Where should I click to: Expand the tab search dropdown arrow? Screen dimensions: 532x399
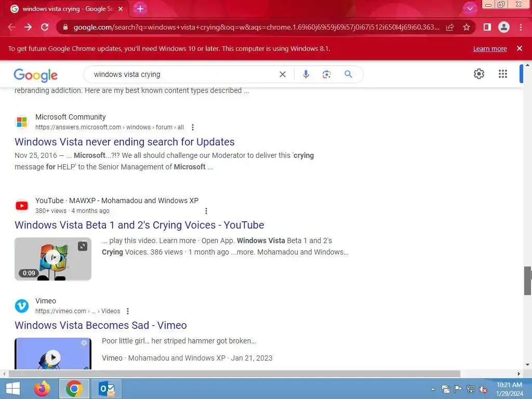(x=470, y=9)
